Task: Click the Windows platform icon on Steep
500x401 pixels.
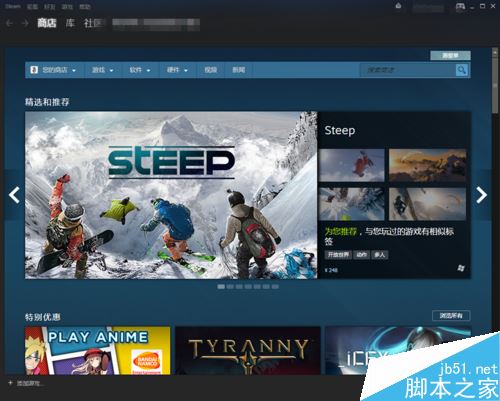Action: pyautogui.click(x=461, y=268)
